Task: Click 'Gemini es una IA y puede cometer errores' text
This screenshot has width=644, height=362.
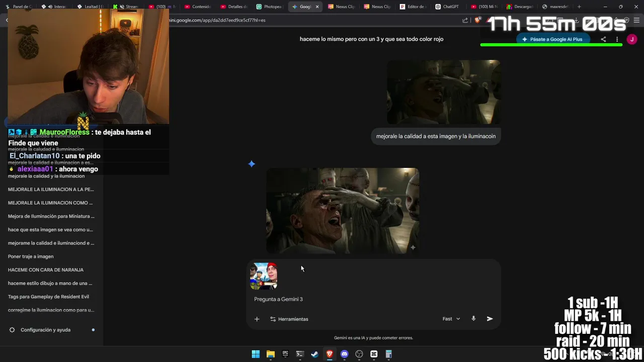Action: 373,338
